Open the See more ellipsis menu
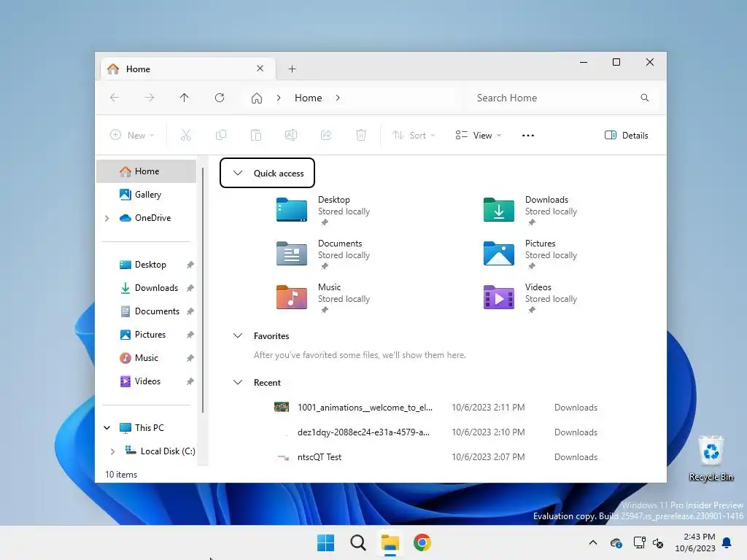Screen dimensions: 747x560 [x=528, y=135]
